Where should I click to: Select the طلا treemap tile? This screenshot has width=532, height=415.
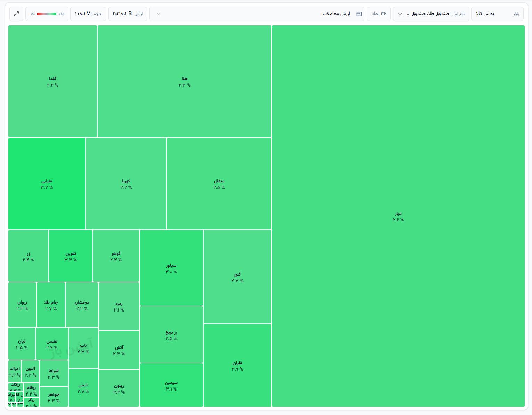[x=184, y=81]
